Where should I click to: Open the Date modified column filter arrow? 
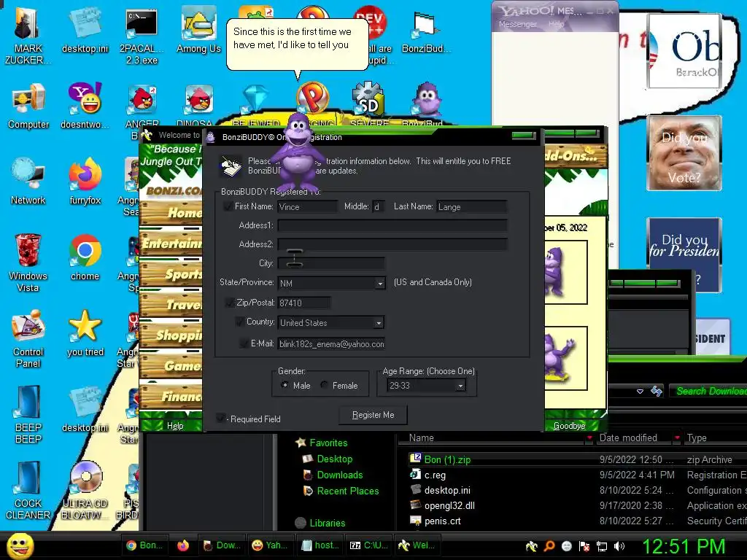coord(677,437)
